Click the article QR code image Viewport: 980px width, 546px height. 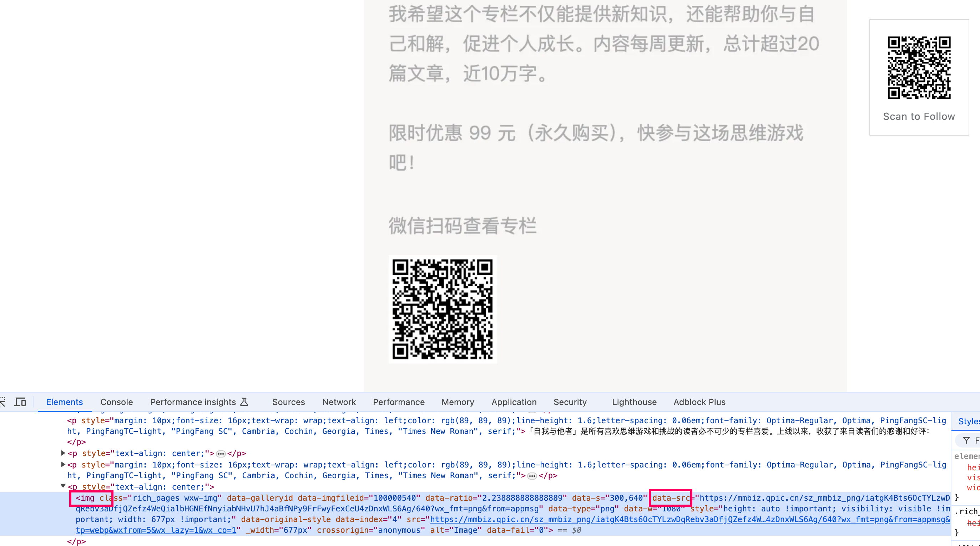click(443, 309)
